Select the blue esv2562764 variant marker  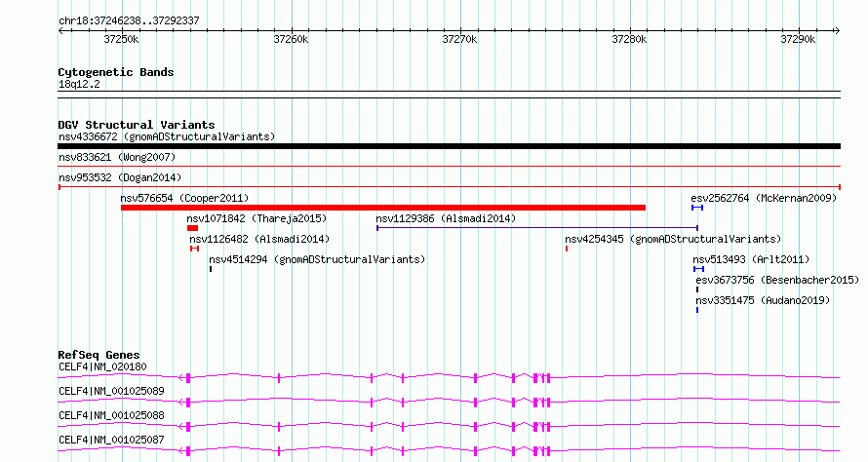coord(697,208)
